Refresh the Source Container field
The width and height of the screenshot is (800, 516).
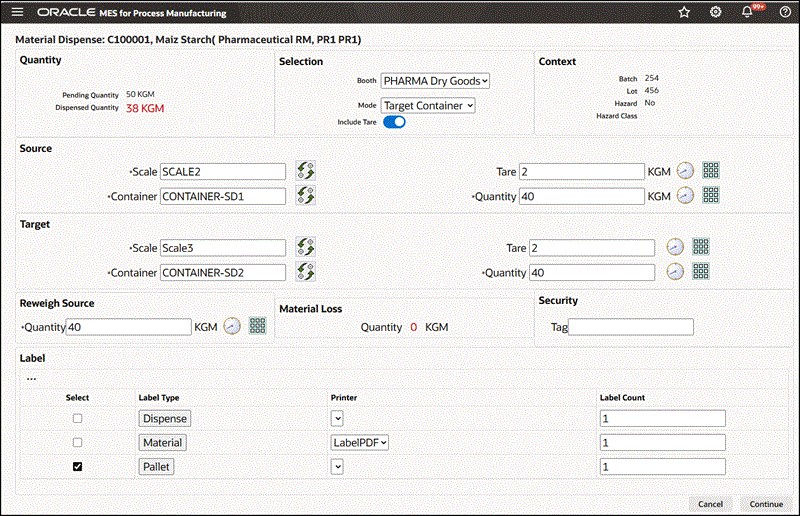[306, 195]
